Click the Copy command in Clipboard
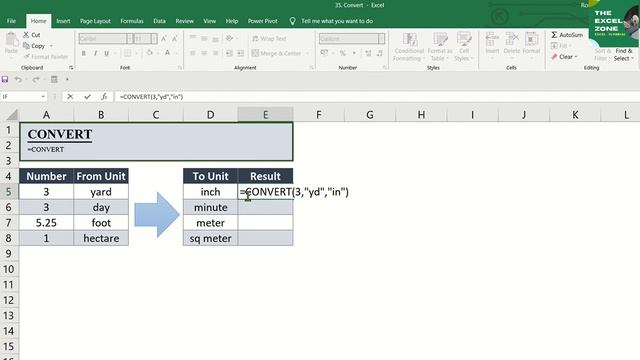Image resolution: width=640 pixels, height=360 pixels. click(x=34, y=46)
